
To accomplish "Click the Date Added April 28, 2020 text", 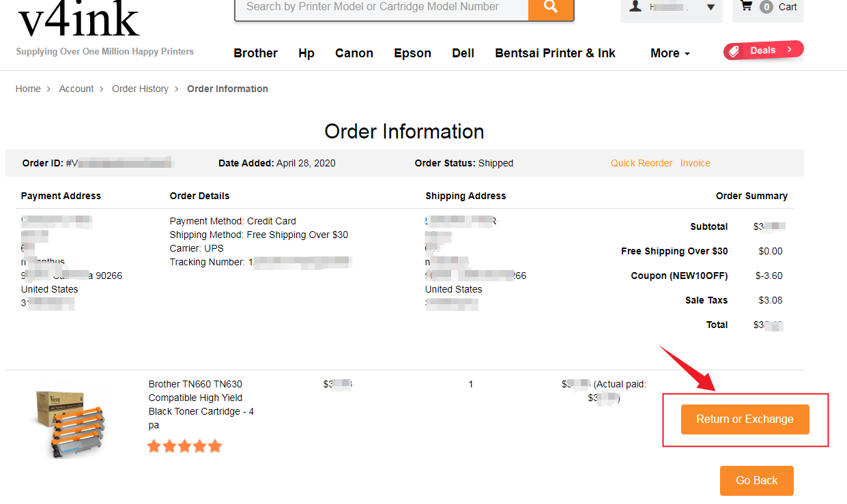I will pos(277,163).
